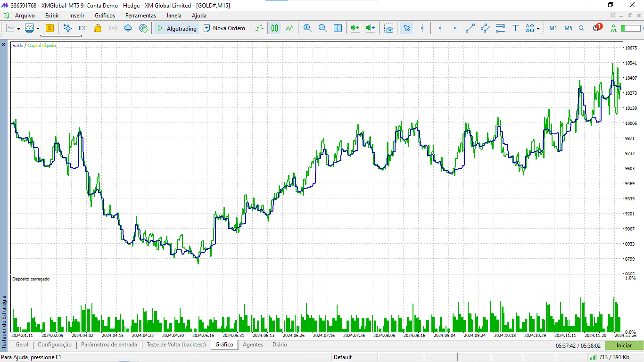Switch to the Configuração tab
644x362 pixels.
pyautogui.click(x=55, y=345)
